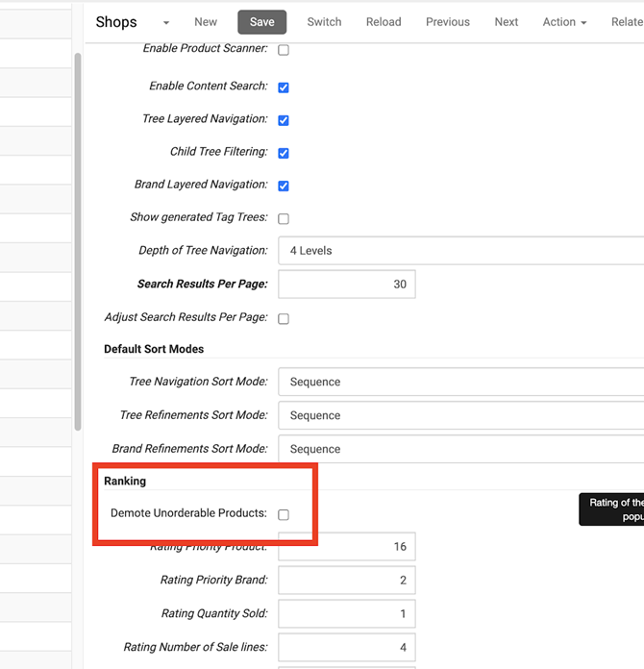
Task: Open Brand Refinements Sort Mode dropdown
Action: [x=461, y=449]
